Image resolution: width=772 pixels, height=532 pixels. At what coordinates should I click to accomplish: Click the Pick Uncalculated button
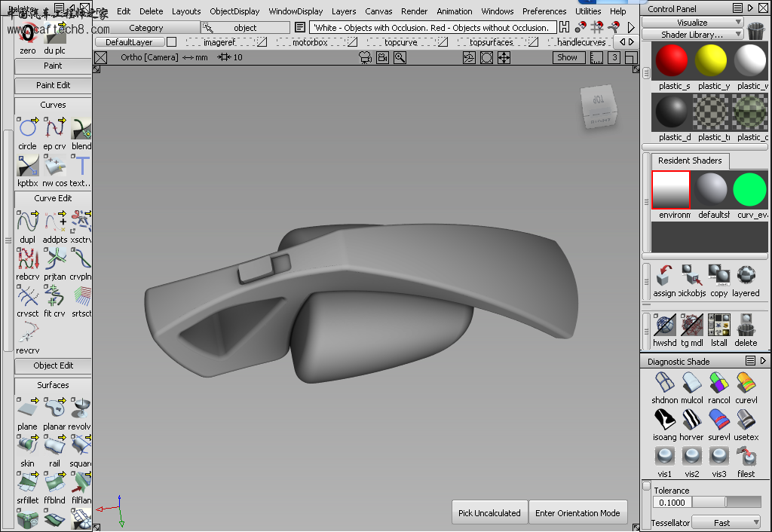[x=489, y=513]
